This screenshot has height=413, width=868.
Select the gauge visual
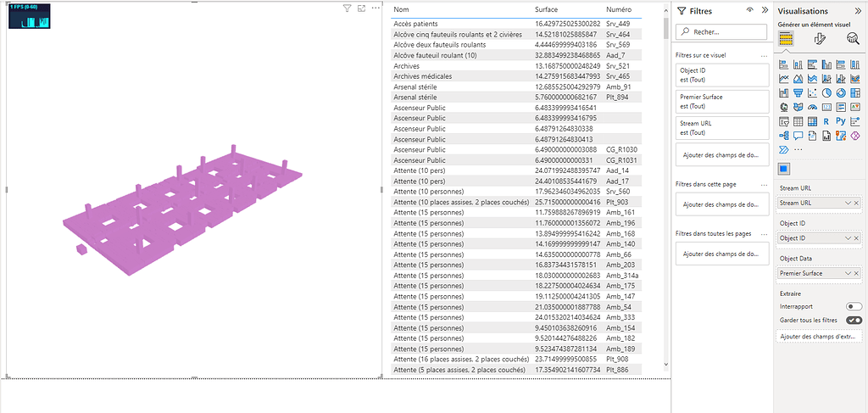[x=812, y=107]
